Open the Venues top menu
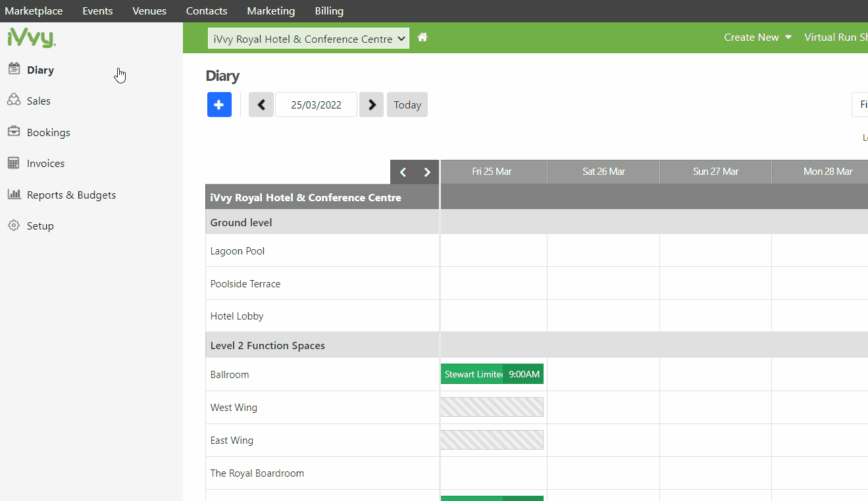The height and width of the screenshot is (501, 868). pyautogui.click(x=149, y=11)
